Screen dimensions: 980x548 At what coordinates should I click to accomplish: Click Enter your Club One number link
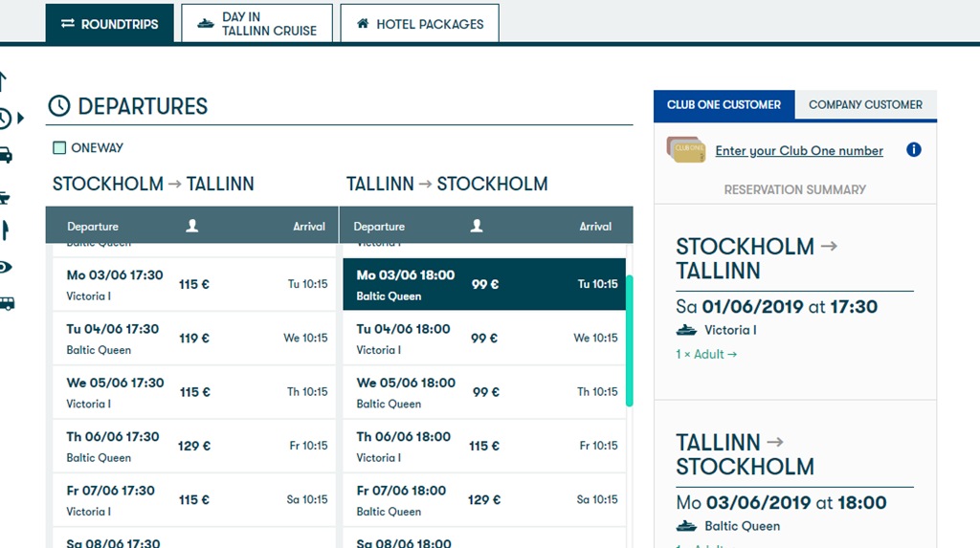tap(799, 150)
